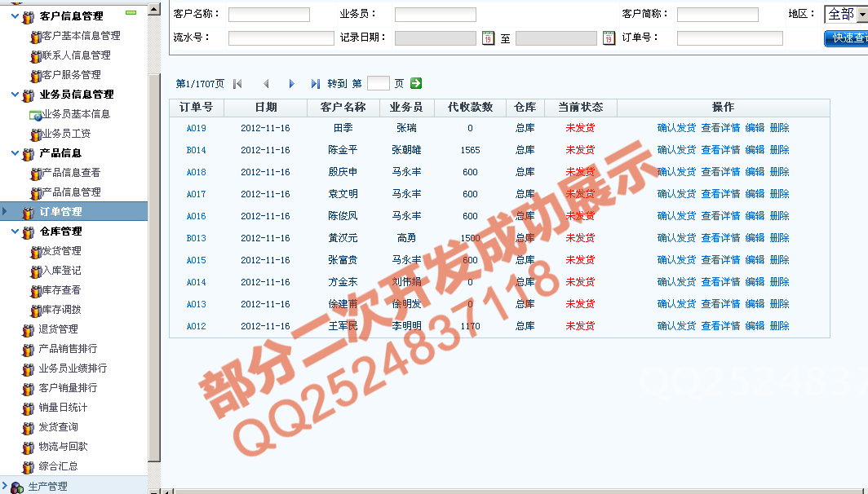
Task: Collapse the 产品信息 tree node
Action: pyautogui.click(x=15, y=153)
